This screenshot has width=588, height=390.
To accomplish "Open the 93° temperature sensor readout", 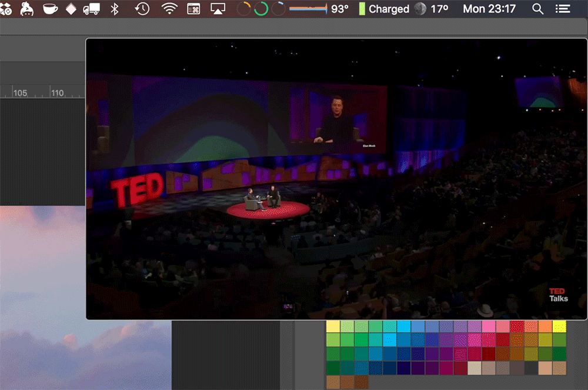I will pos(340,9).
